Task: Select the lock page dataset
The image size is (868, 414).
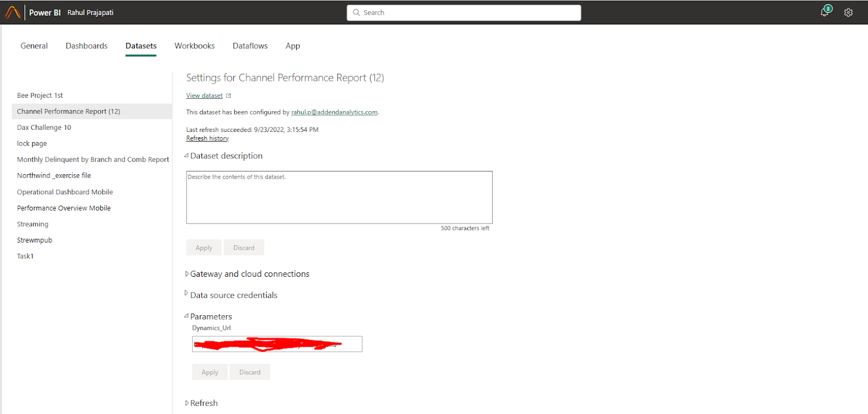Action: click(32, 144)
